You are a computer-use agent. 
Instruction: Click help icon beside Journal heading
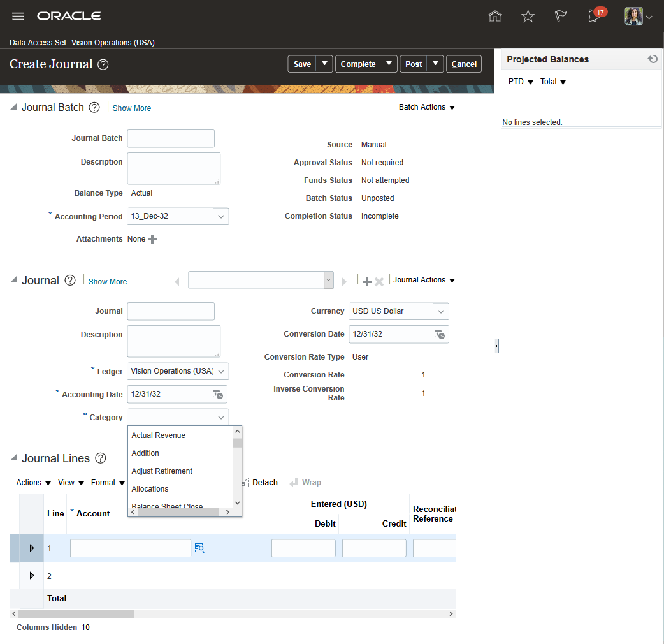point(70,280)
